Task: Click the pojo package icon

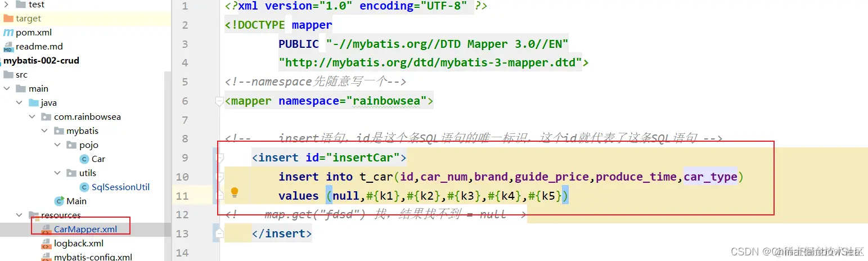Action: click(71, 145)
